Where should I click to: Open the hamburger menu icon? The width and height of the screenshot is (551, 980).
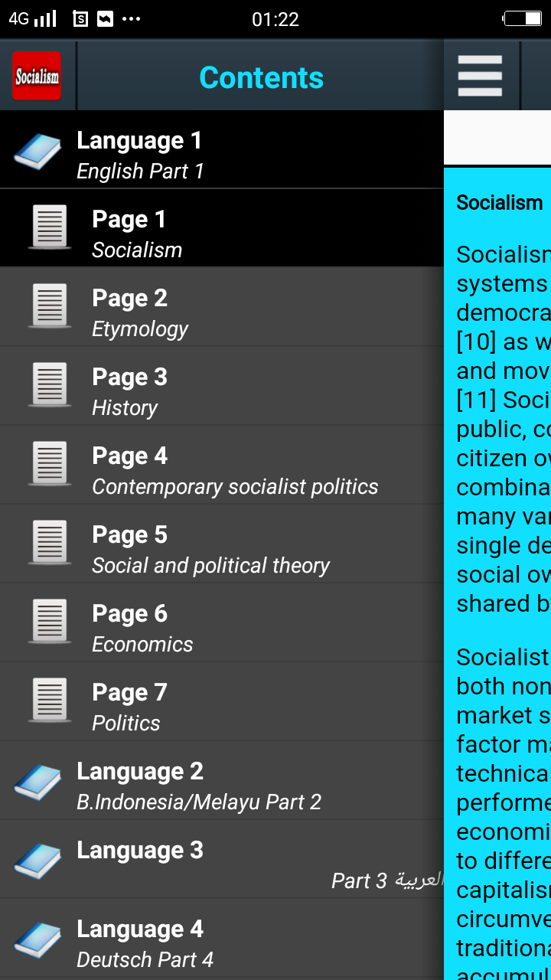(x=480, y=76)
